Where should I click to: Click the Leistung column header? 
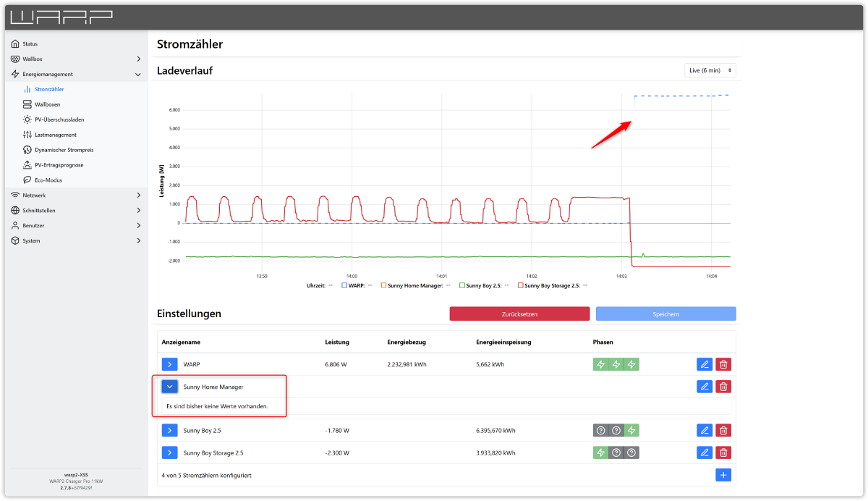pyautogui.click(x=337, y=342)
